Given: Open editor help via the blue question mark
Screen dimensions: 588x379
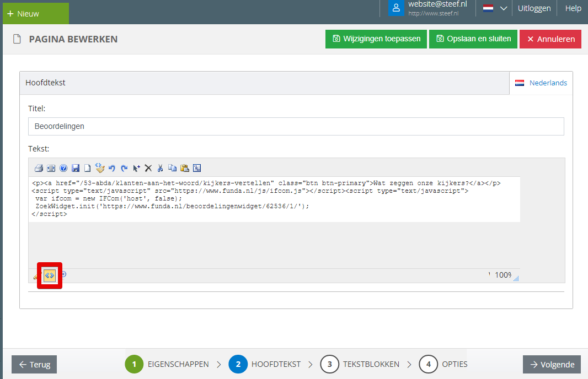Looking at the screenshot, I should pyautogui.click(x=63, y=168).
